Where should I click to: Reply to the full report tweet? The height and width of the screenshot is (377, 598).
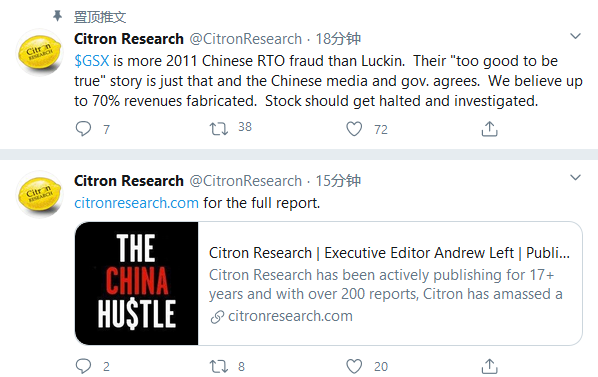[x=83, y=366]
